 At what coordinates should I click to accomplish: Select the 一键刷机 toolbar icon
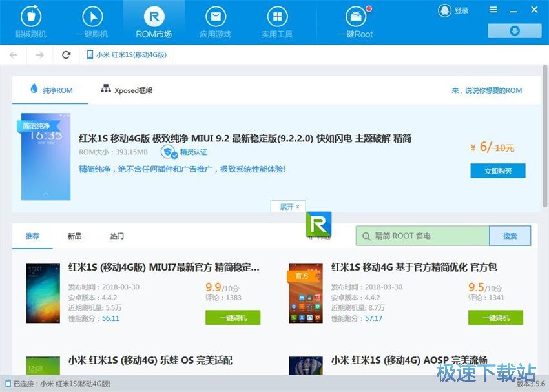pyautogui.click(x=92, y=16)
